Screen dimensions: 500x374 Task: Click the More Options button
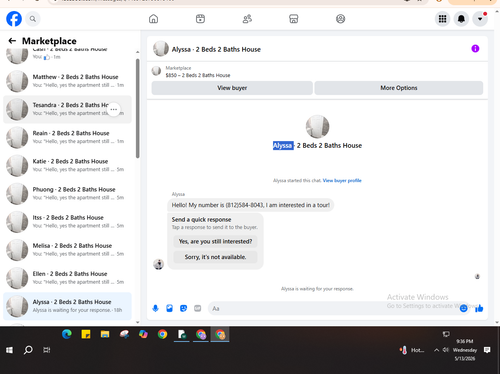399,88
